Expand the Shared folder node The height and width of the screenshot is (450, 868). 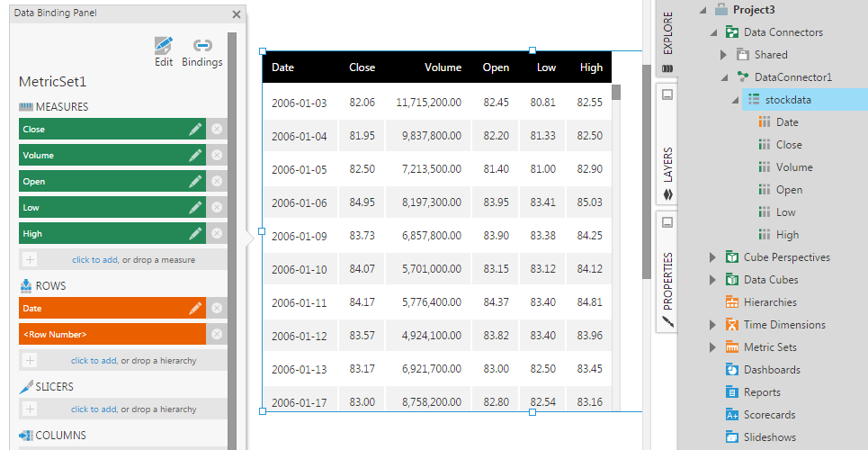point(725,55)
